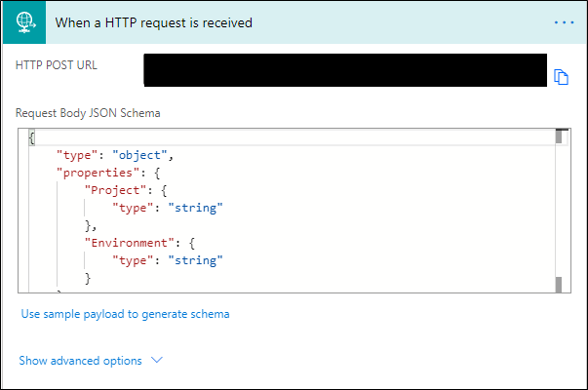Copy the HTTP POST URL
Viewport: 588px width, 390px height.
[561, 77]
